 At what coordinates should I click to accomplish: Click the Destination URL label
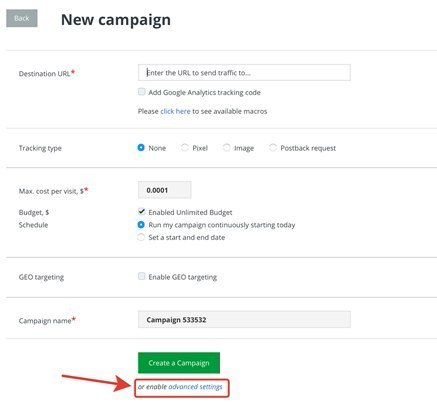pyautogui.click(x=44, y=74)
